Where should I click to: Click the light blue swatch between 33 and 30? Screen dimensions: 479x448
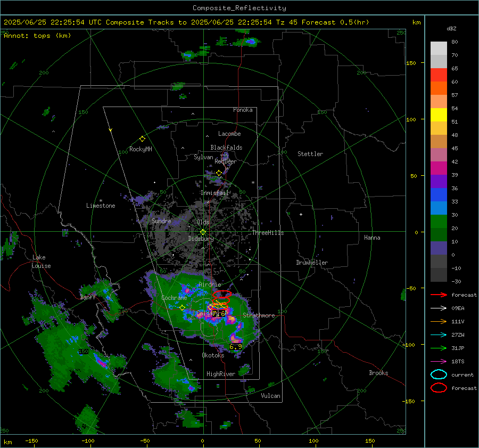click(439, 208)
